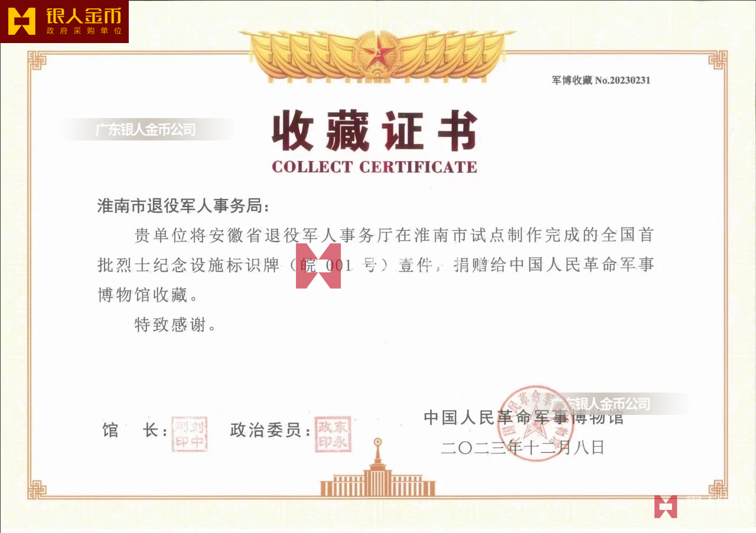The width and height of the screenshot is (756, 533).
Task: Click the red signature seal after "政治委员:"
Action: (x=333, y=434)
